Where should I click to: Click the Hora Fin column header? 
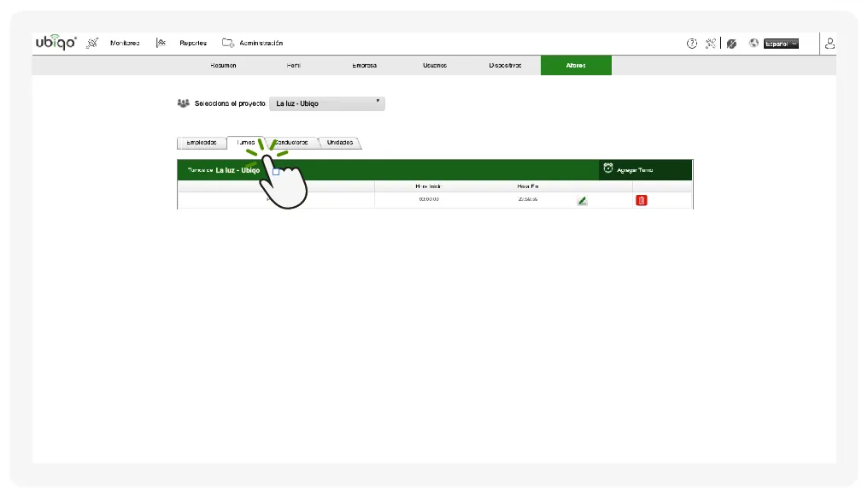pyautogui.click(x=528, y=186)
